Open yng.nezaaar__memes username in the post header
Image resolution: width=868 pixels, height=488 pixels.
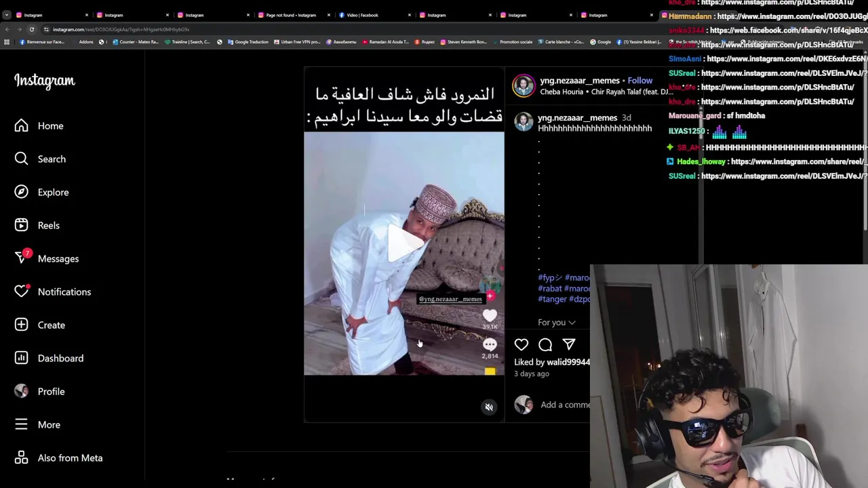580,81
